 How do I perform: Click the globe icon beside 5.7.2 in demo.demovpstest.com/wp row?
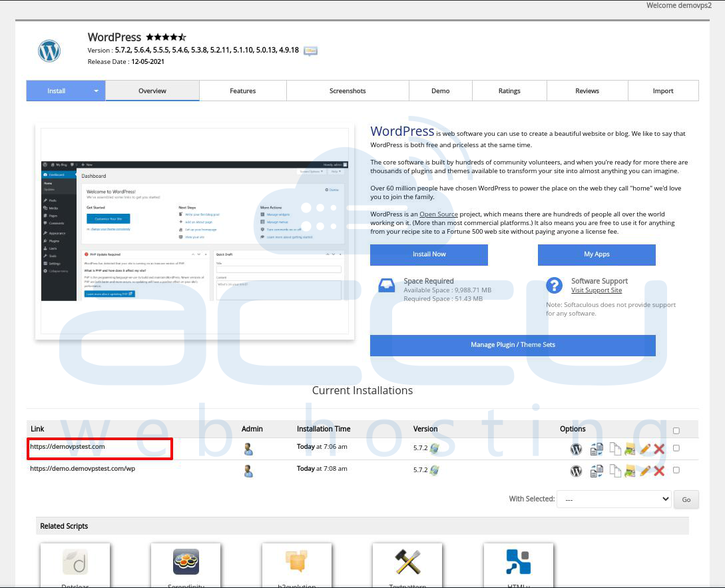(x=434, y=470)
